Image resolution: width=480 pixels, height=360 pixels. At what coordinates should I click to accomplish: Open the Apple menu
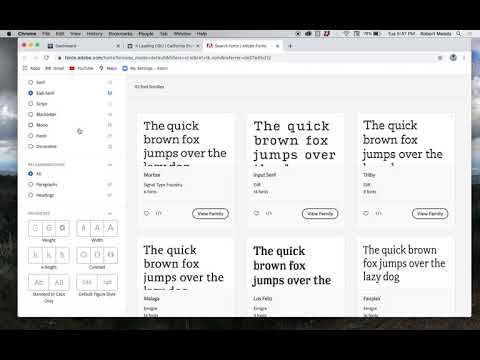[9, 34]
